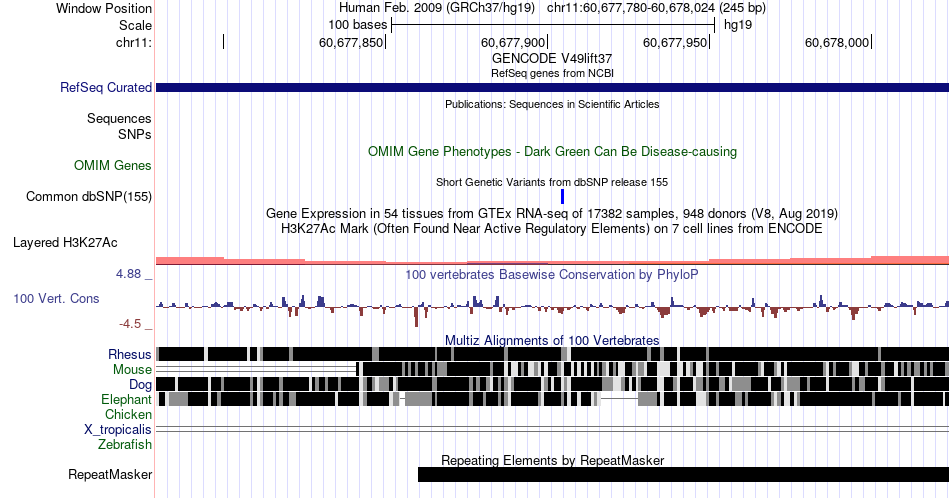This screenshot has width=950, height=498.
Task: Open the RefSeq Curated track label
Action: click(105, 87)
